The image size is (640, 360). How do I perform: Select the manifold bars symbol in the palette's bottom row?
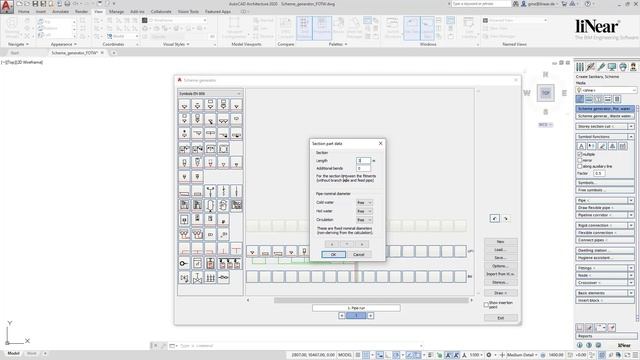click(210, 278)
